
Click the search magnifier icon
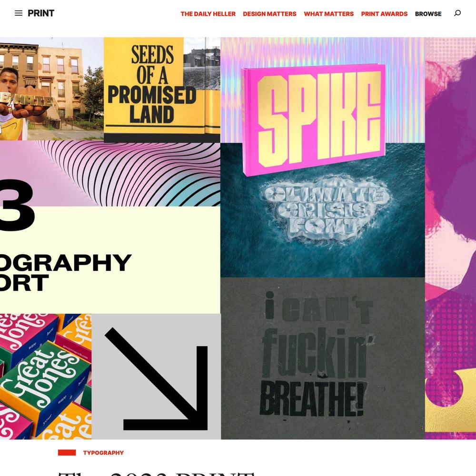(457, 13)
